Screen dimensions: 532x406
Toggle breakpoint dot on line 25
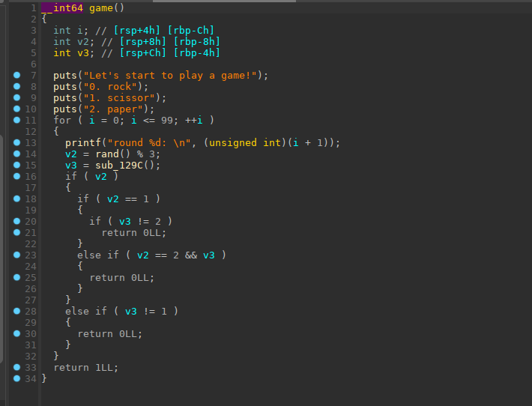tap(16, 277)
